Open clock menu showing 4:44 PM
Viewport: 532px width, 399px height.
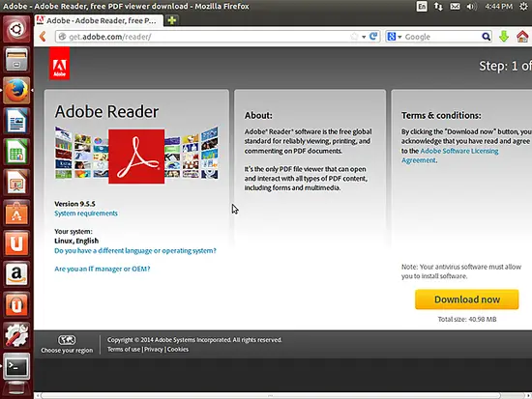click(x=499, y=6)
